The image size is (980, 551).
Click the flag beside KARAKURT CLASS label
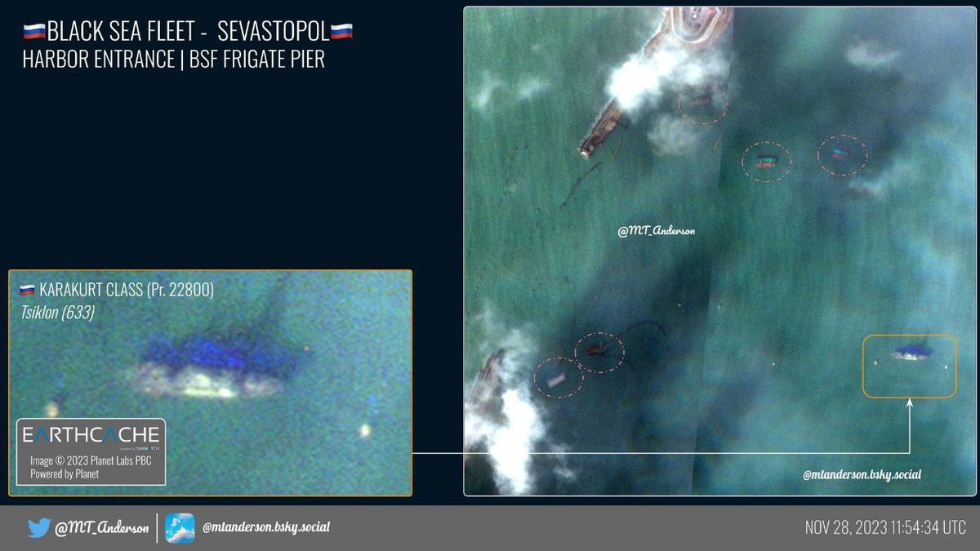point(27,290)
